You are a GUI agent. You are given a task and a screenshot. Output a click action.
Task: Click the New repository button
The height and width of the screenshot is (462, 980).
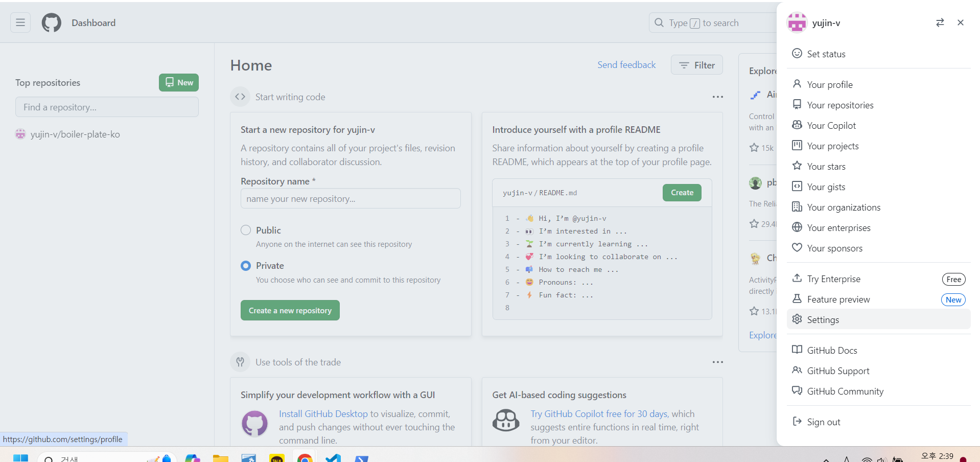[178, 82]
